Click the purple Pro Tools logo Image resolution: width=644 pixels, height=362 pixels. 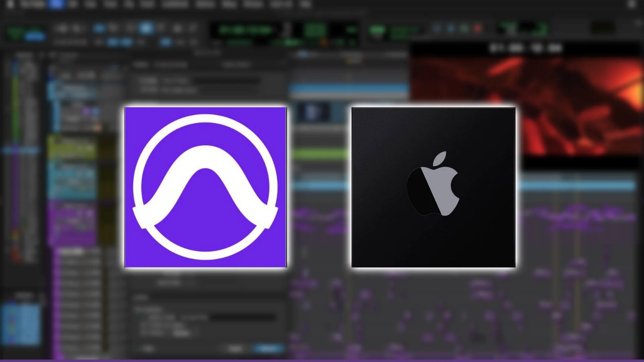205,187
